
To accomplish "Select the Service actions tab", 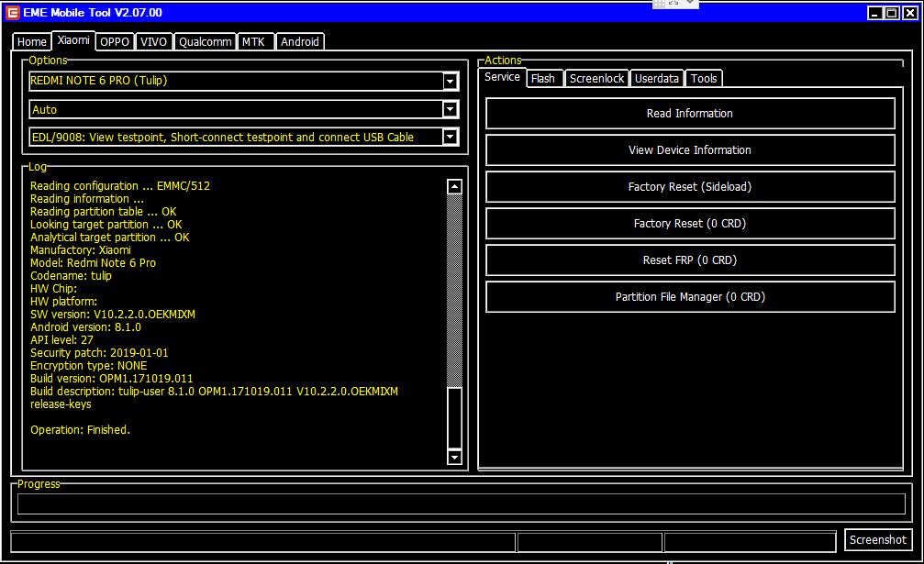I will click(502, 77).
